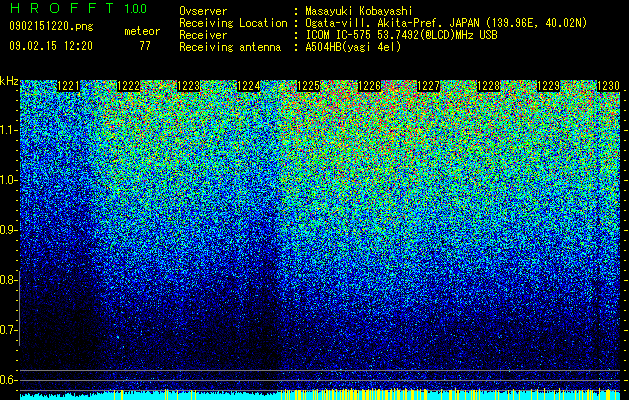The image size is (629, 400).
Task: Select the 1229 time label
Action: (548, 86)
